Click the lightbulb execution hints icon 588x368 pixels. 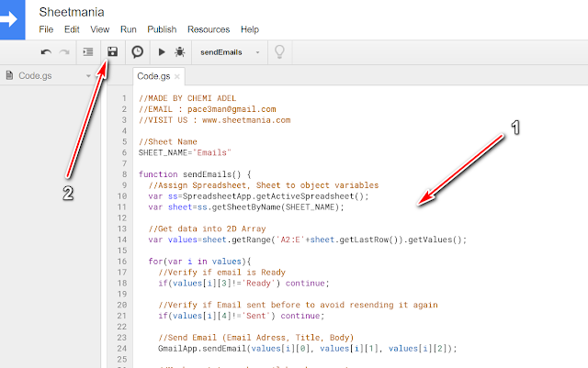pos(279,51)
